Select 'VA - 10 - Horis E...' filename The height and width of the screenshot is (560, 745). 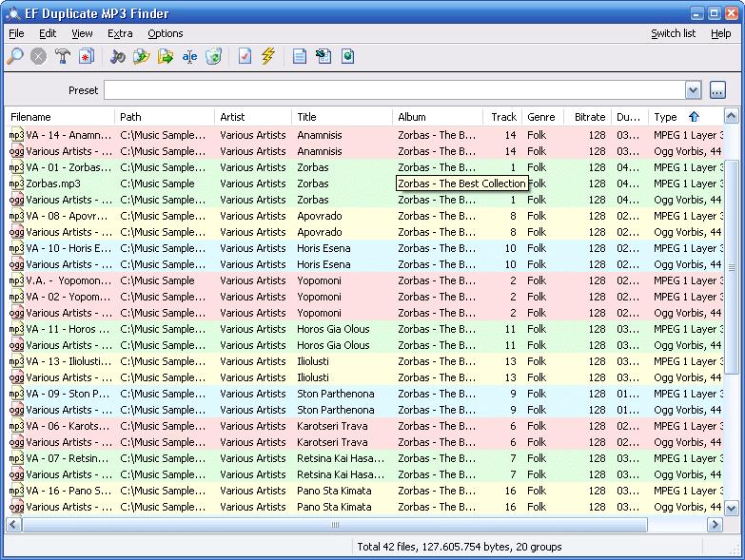[69, 248]
